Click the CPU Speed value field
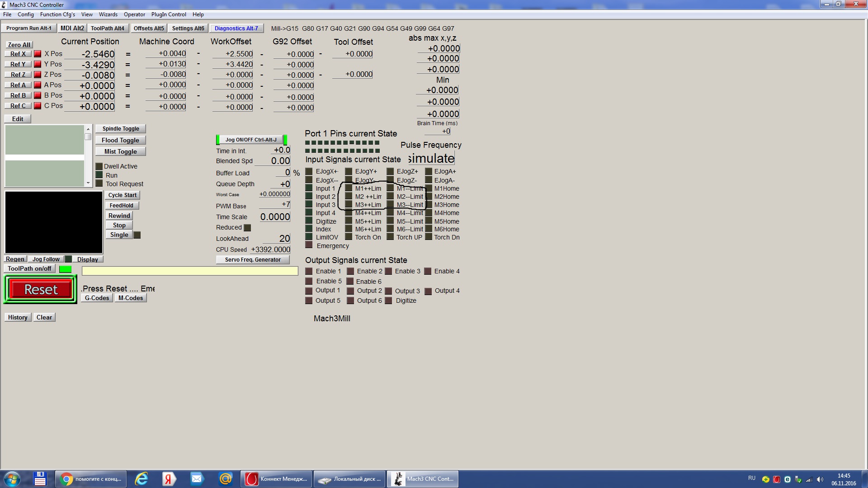868x488 pixels. point(271,249)
